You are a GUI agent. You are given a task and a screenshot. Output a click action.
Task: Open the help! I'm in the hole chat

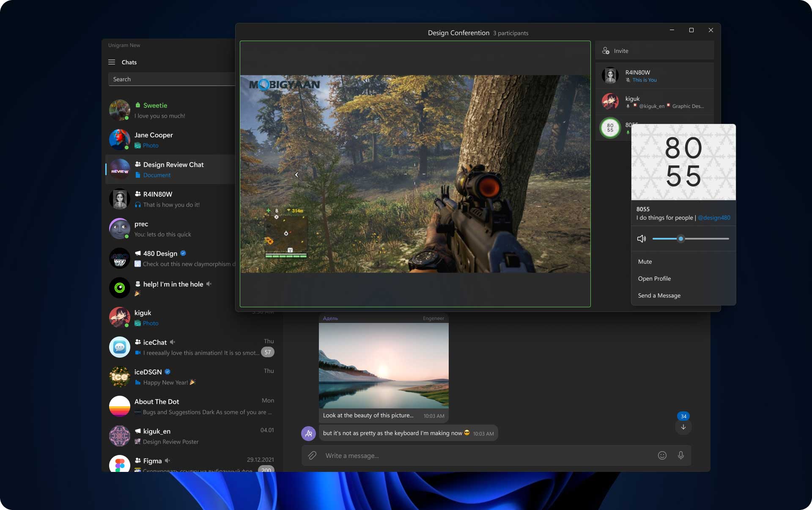pyautogui.click(x=170, y=288)
